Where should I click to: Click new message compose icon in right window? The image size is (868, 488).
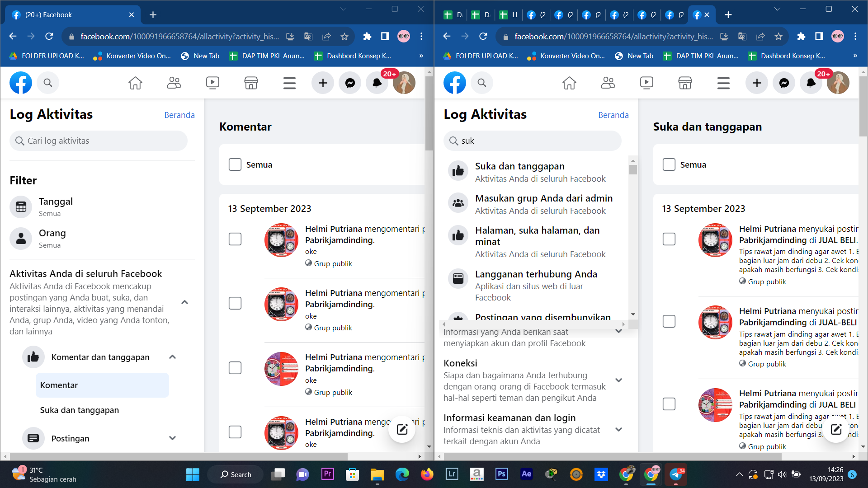[836, 429]
